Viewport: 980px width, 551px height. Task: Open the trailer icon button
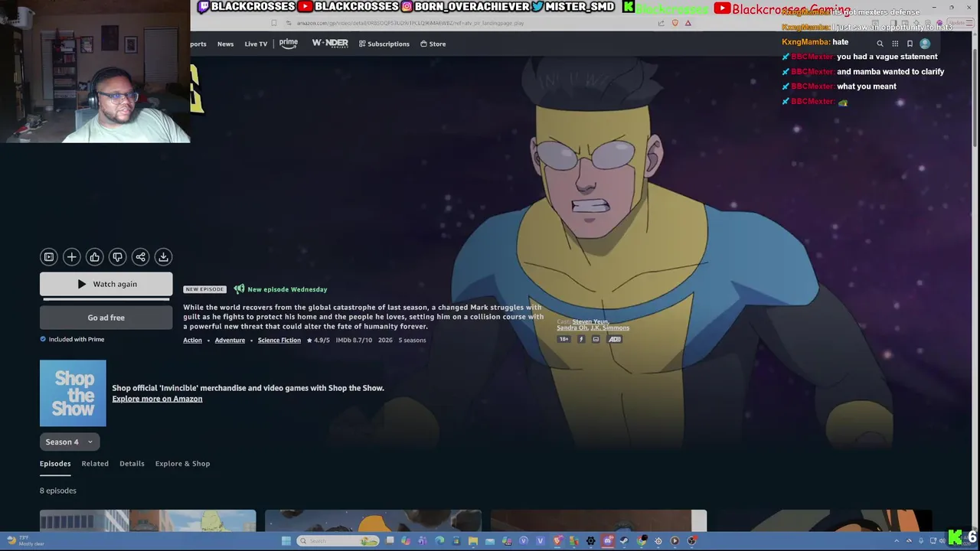[x=48, y=257]
